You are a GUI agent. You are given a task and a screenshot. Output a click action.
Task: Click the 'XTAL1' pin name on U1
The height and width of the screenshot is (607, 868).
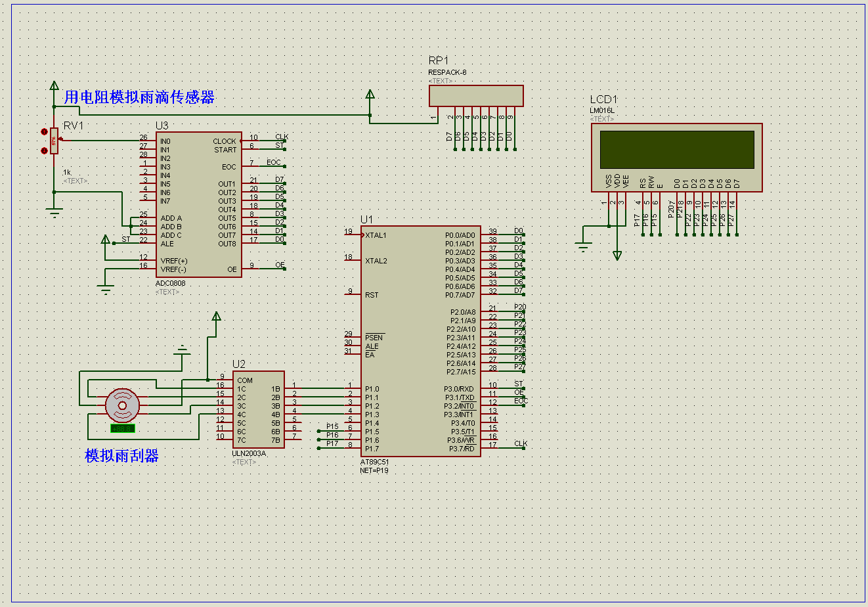(376, 235)
